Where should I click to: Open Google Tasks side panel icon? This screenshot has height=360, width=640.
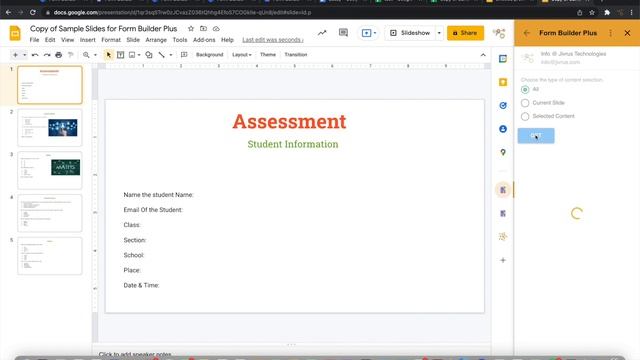503,105
